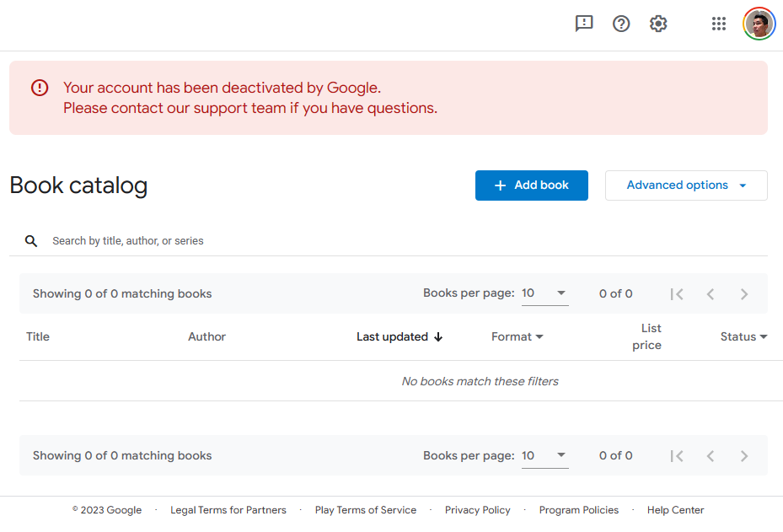Open the Settings gear icon
Screen dimensions: 783x532
658,24
